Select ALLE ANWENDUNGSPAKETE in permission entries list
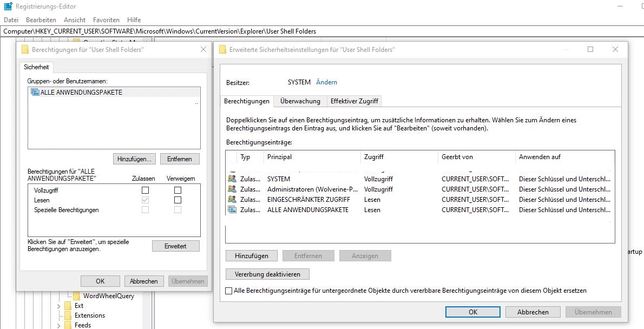Screen dimensions: 644x329 [x=420, y=209]
